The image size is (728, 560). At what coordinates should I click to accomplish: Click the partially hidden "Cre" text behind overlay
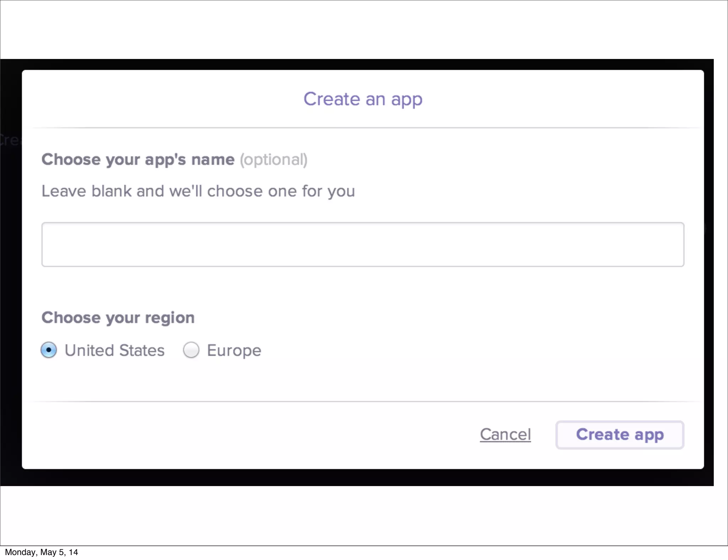(x=10, y=140)
